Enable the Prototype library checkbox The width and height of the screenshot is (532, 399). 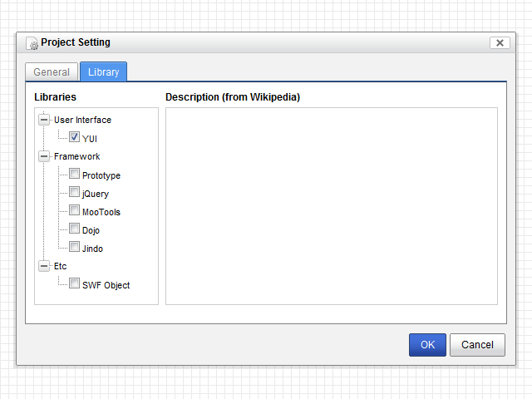[75, 175]
